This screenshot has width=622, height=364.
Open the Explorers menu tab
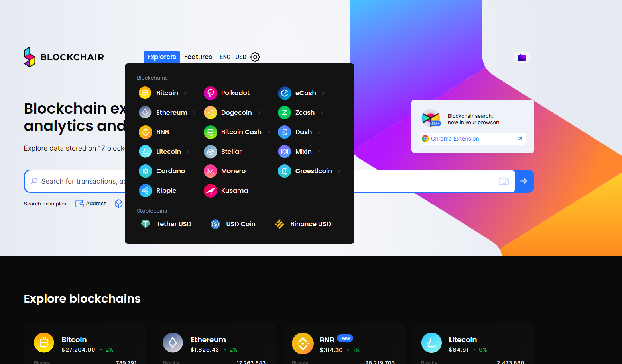[x=161, y=57]
